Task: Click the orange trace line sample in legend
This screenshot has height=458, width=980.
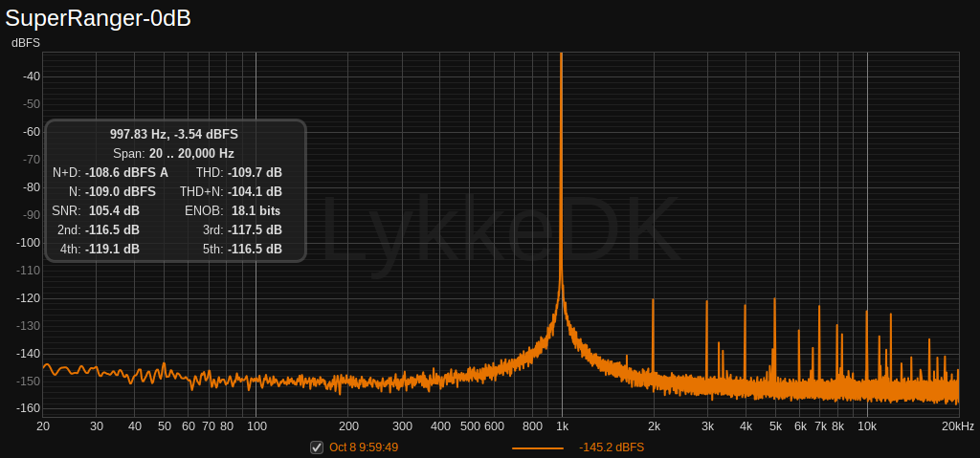Action: [x=537, y=448]
